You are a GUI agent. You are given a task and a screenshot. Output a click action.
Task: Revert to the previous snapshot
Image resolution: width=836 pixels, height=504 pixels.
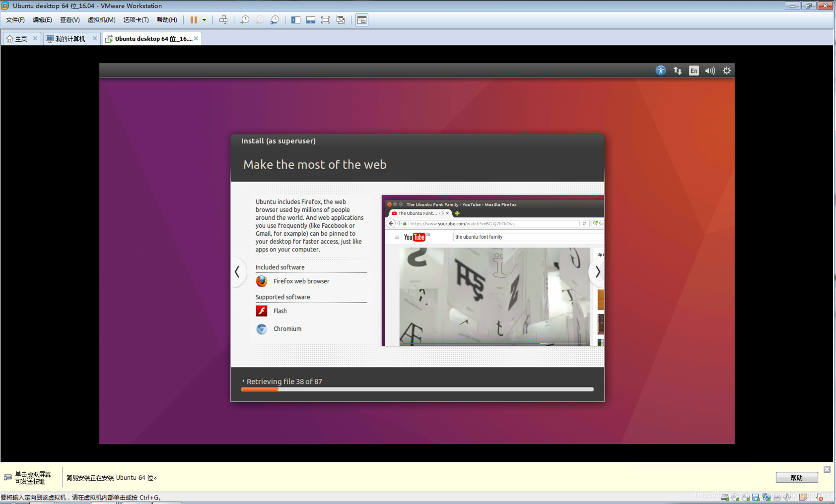pos(260,20)
